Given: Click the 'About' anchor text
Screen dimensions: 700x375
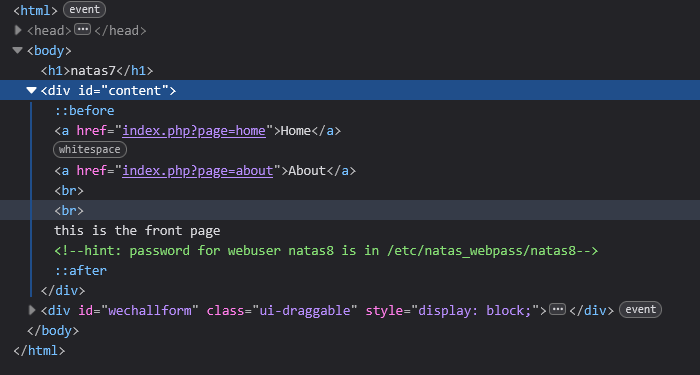Looking at the screenshot, I should point(307,171).
